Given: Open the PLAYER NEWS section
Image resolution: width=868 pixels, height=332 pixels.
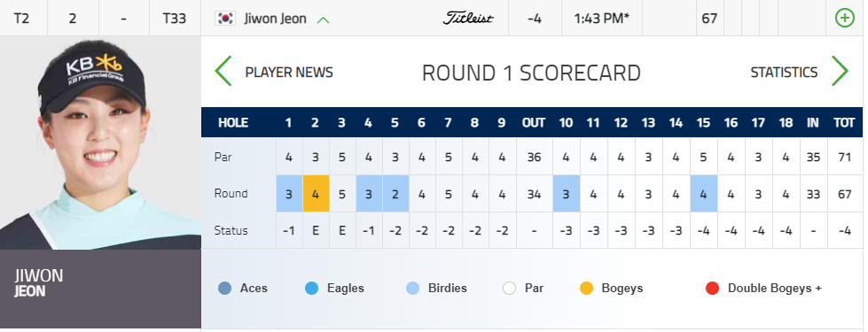Looking at the screenshot, I should tap(289, 73).
